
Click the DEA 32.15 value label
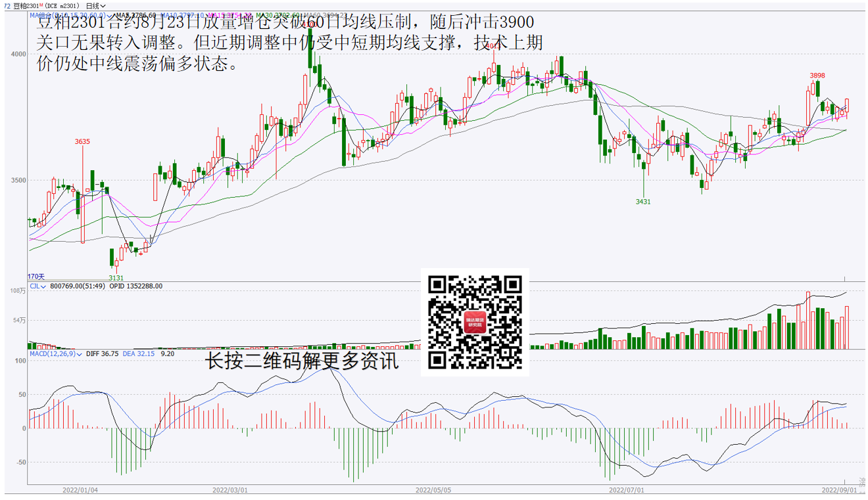(x=140, y=353)
